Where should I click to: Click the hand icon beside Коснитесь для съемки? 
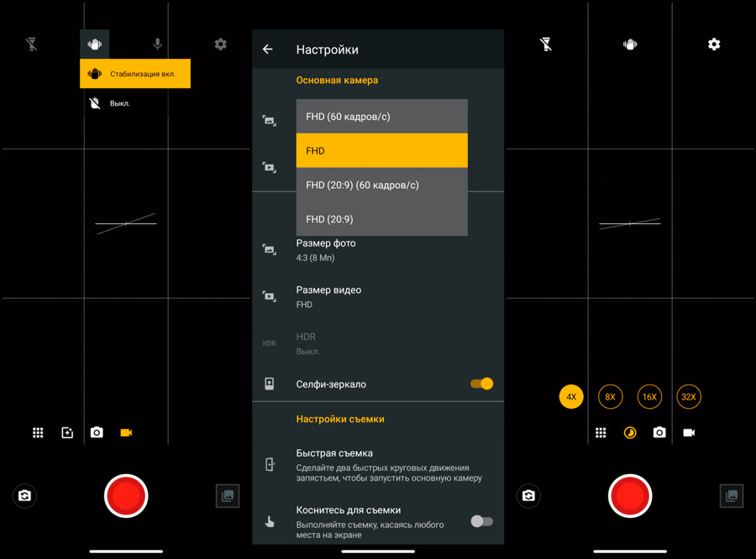[x=270, y=521]
